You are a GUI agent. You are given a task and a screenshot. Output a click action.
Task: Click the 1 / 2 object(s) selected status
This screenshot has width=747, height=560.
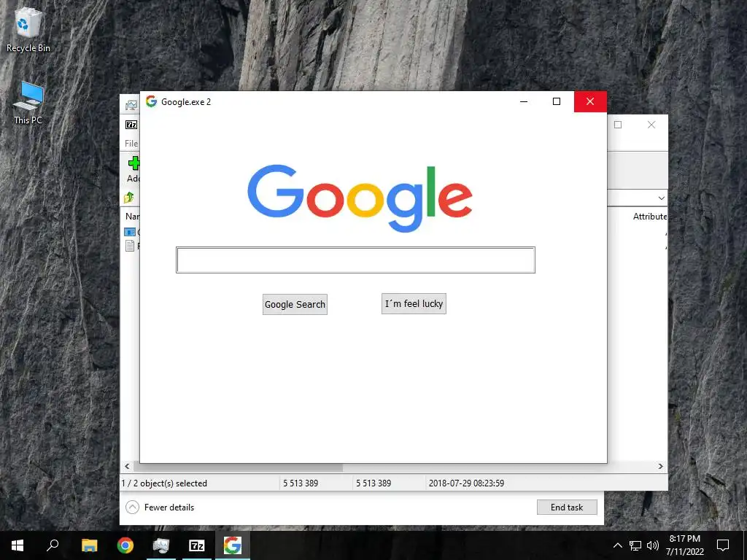coord(164,483)
